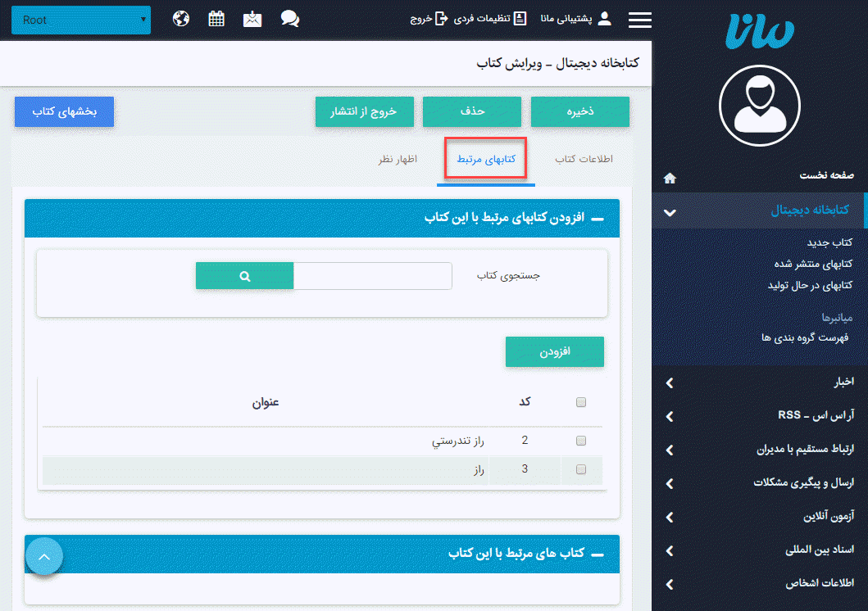
Task: Click the image/media icon in the toolbar
Action: tap(252, 18)
